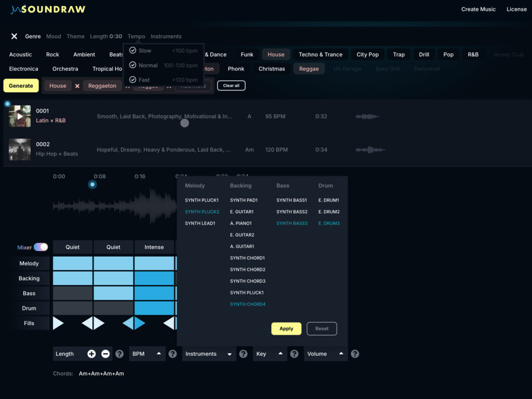Switch to the Mood tab

(54, 36)
